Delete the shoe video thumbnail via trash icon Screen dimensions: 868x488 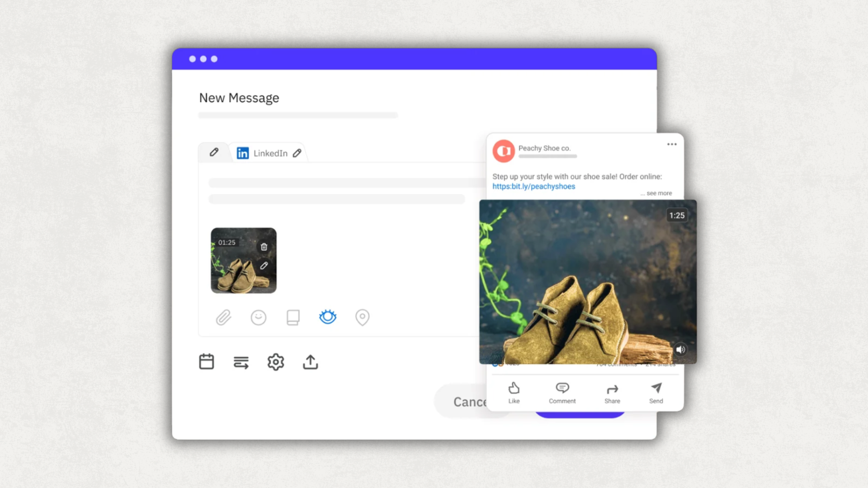tap(264, 247)
